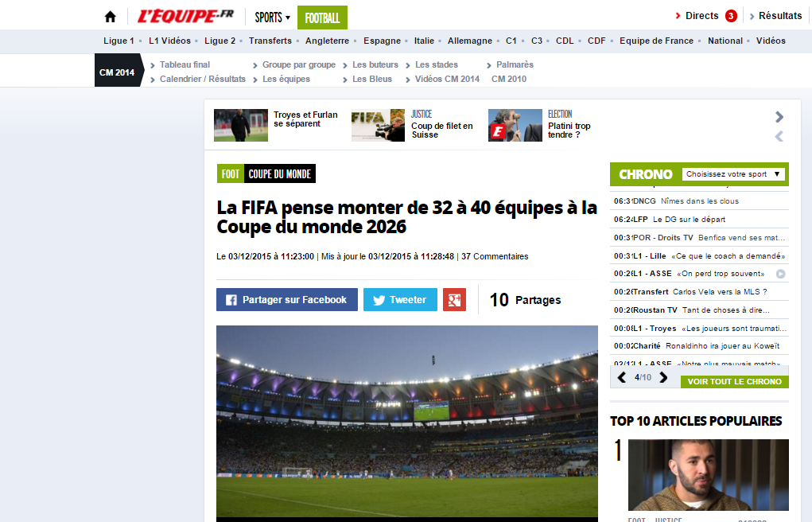This screenshot has height=522, width=812.
Task: Open the Les buteurs link
Action: pyautogui.click(x=375, y=64)
